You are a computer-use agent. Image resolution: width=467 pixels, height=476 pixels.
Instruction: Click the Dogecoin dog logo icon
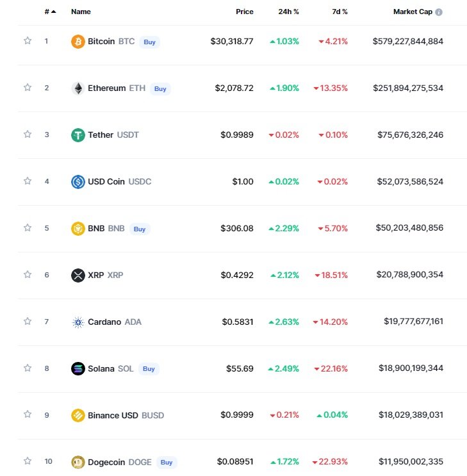[x=78, y=462]
